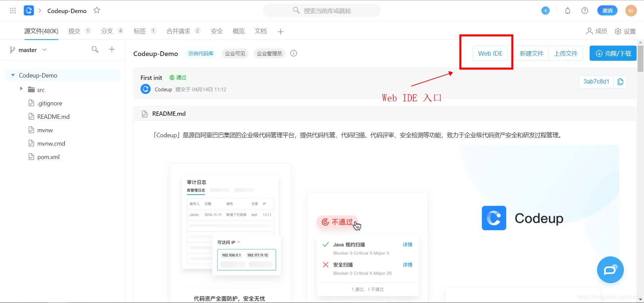This screenshot has width=644, height=303.
Task: Open the master branch dropdown
Action: click(32, 50)
